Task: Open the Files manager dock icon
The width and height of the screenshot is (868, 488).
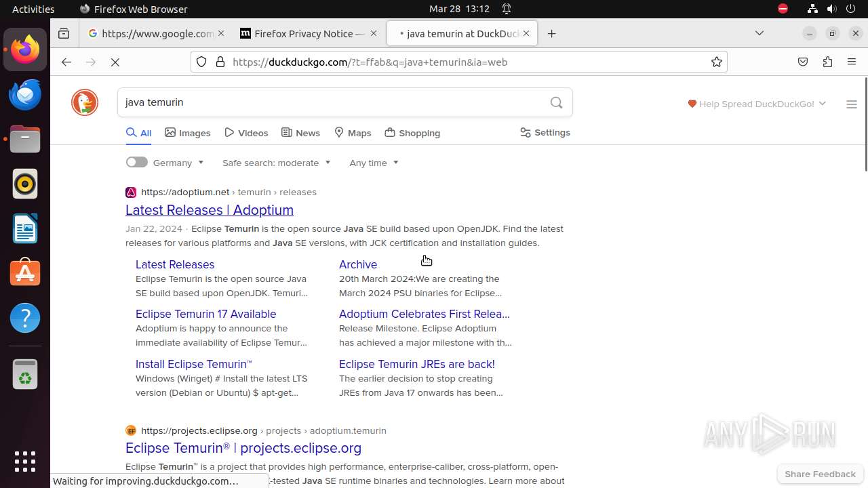Action: tap(25, 139)
